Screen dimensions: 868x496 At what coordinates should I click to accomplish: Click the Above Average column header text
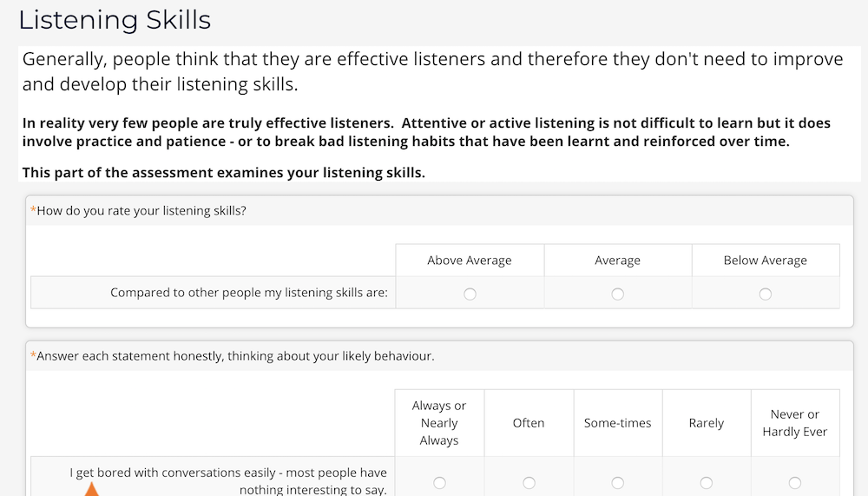coord(470,261)
